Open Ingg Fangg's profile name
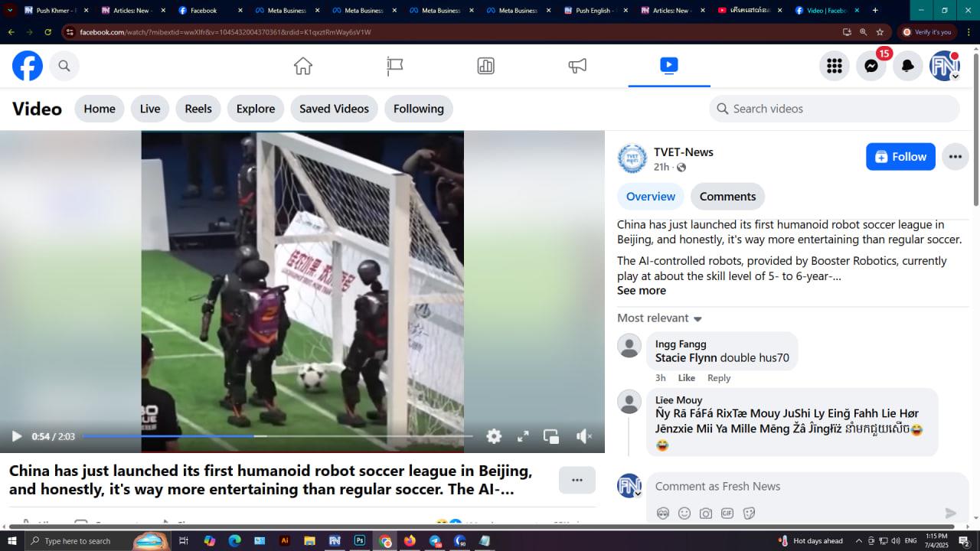The width and height of the screenshot is (980, 551). point(681,344)
